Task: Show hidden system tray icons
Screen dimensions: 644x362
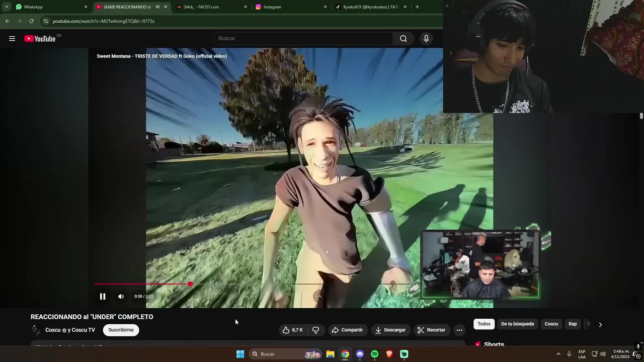Action: coord(558,354)
